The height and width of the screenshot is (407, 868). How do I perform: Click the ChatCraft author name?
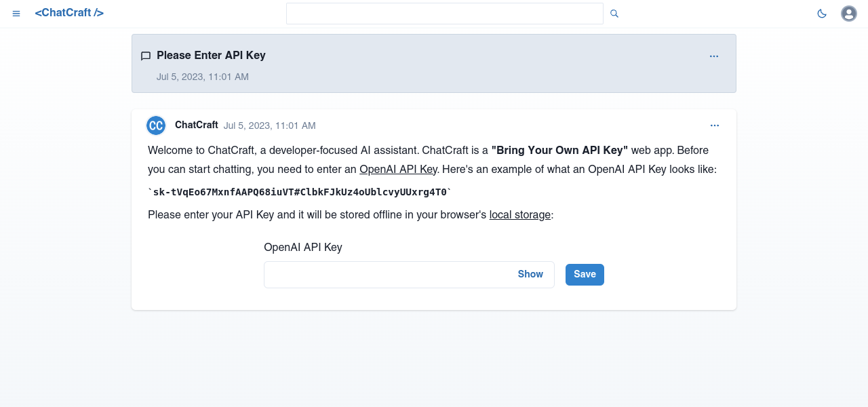tap(196, 125)
